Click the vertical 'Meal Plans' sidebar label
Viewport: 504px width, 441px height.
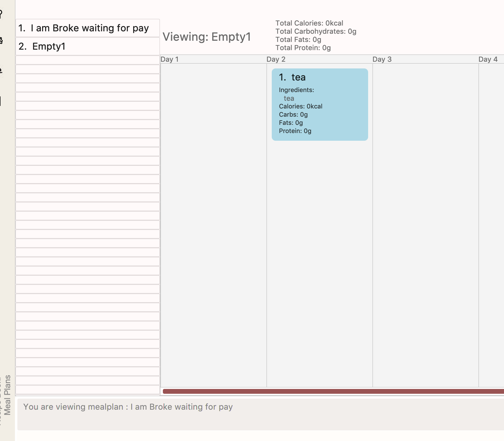pyautogui.click(x=7, y=395)
